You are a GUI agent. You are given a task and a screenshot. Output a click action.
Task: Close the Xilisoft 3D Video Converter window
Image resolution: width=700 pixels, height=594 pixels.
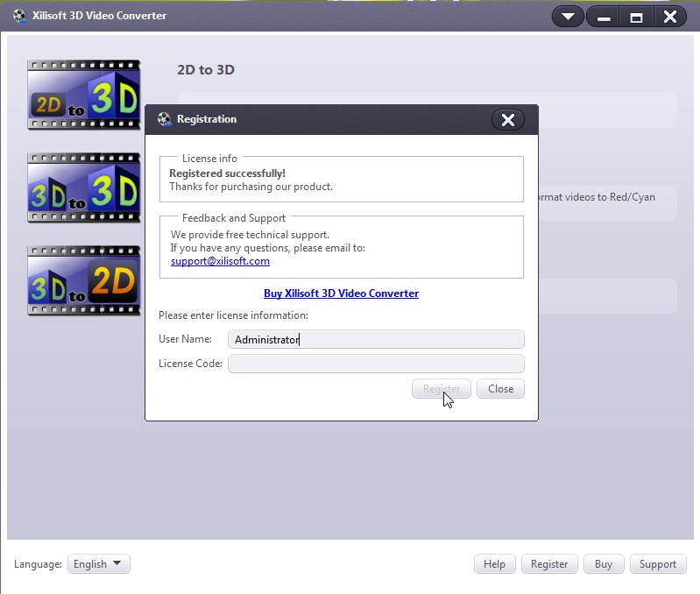pyautogui.click(x=669, y=17)
